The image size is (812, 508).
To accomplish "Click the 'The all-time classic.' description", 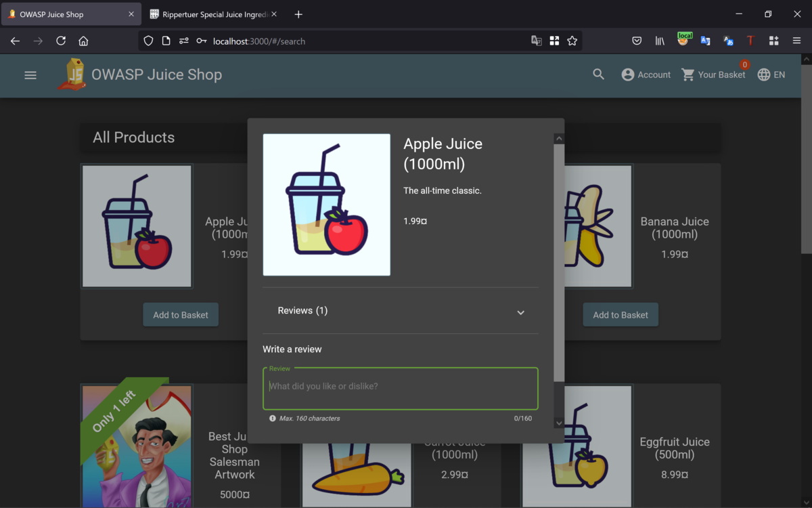I will tap(443, 191).
